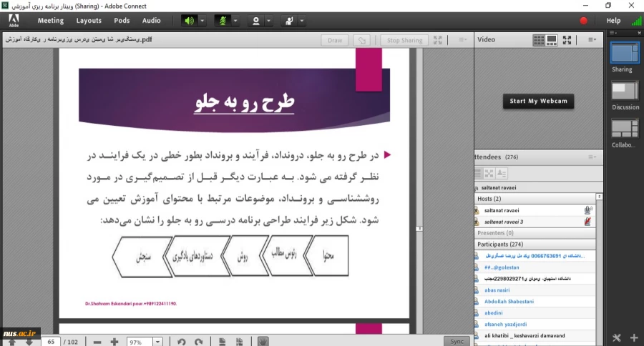
Task: Open Share pod options menu
Action: pyautogui.click(x=462, y=40)
